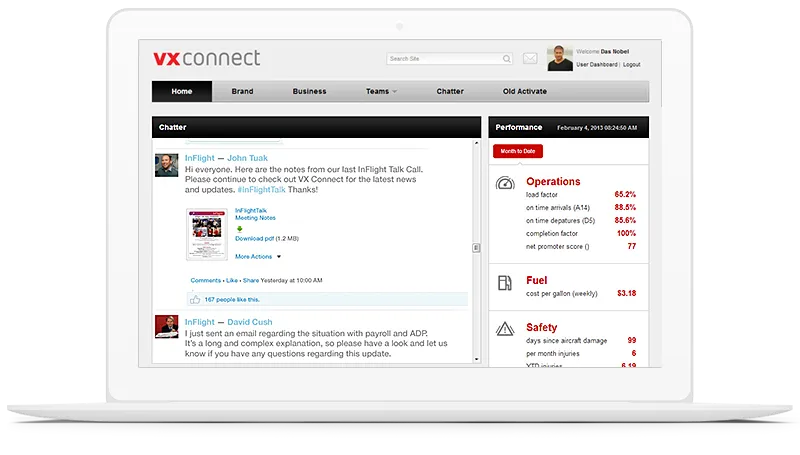
Task: Click the green download arrow icon
Action: (239, 229)
